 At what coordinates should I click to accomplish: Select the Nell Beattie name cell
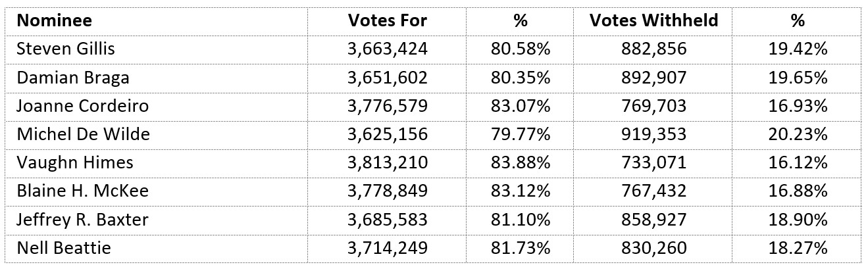tap(63, 248)
